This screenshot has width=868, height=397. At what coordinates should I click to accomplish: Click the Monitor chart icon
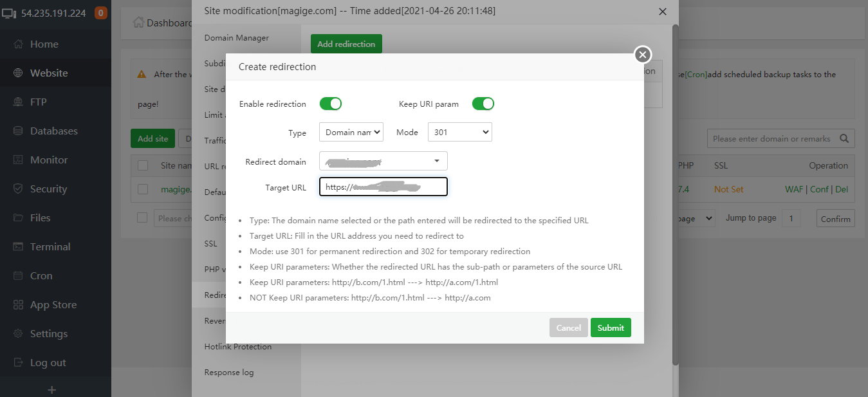(x=18, y=160)
